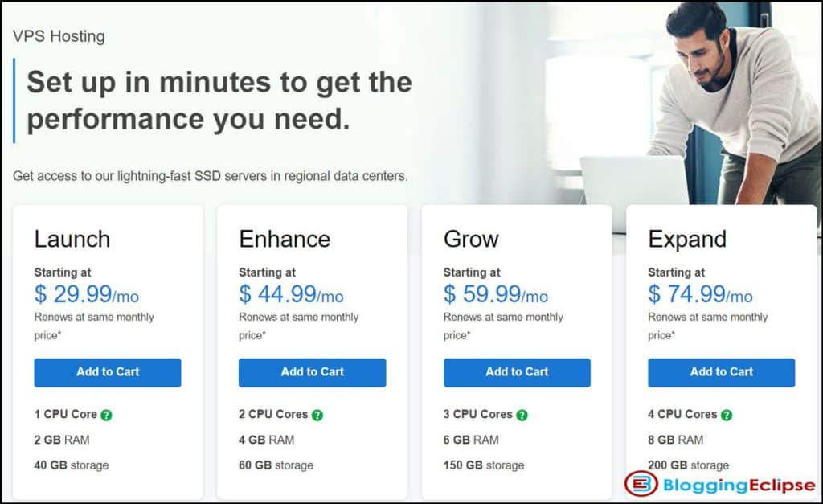The image size is (823, 504).
Task: Select the Grow plan title
Action: click(472, 239)
